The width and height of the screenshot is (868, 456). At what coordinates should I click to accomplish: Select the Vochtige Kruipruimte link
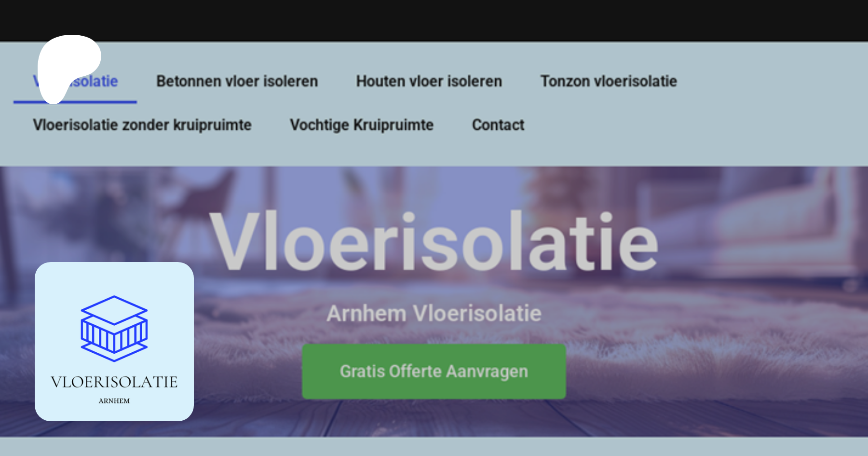[x=362, y=125]
